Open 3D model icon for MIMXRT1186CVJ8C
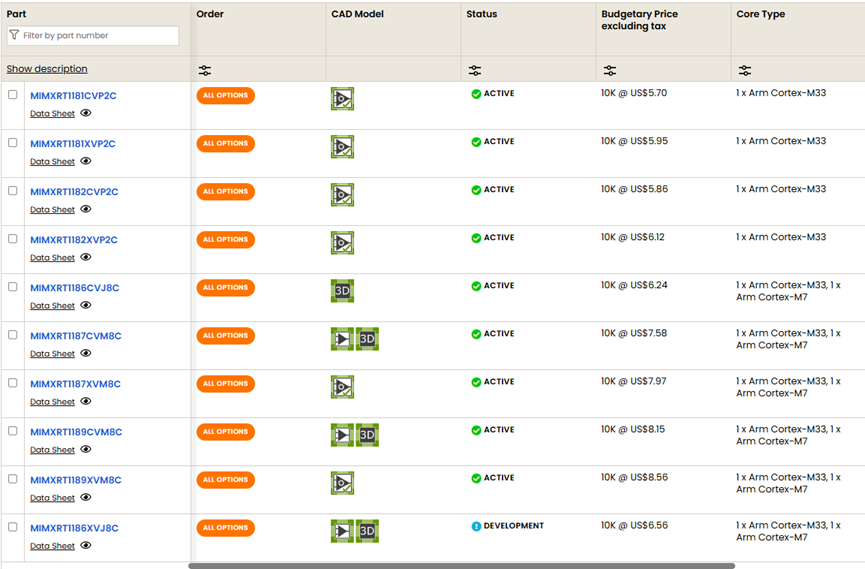The width and height of the screenshot is (865, 569). (x=342, y=291)
